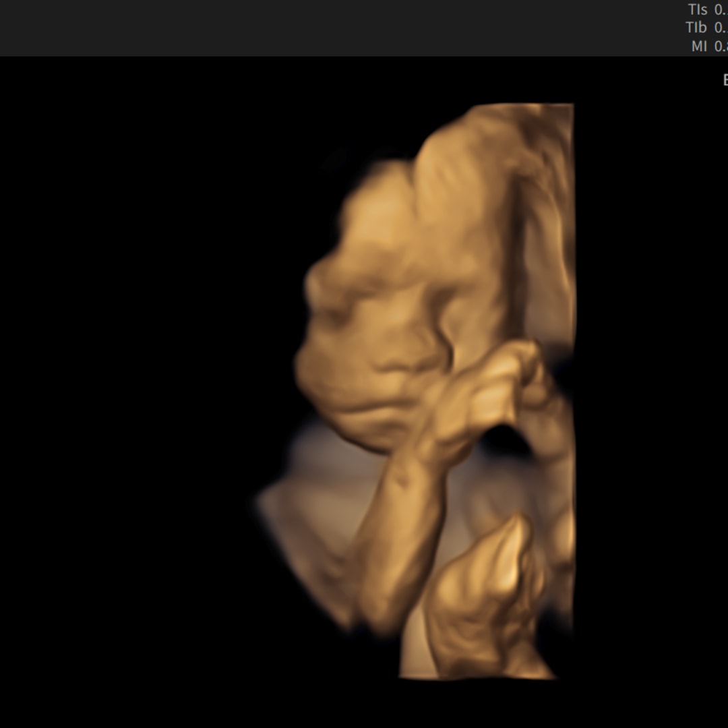The width and height of the screenshot is (728, 728).
Task: Click the empty black area left of the fetus
Action: (140, 371)
